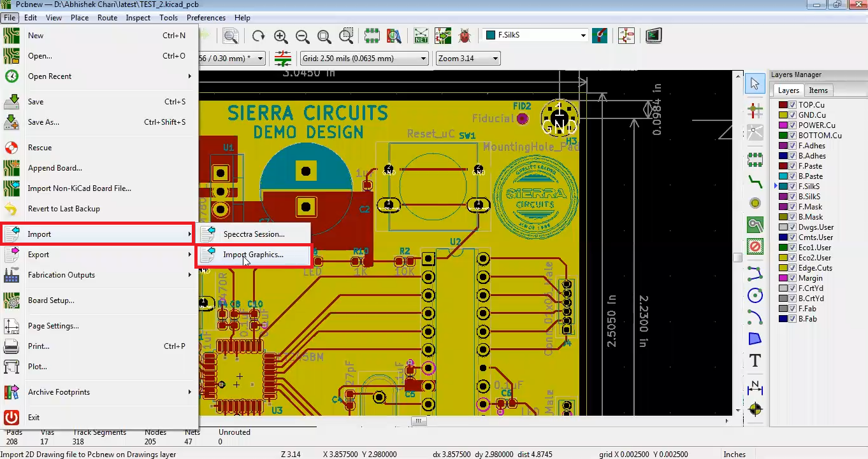The image size is (868, 459).
Task: Toggle the TOP.Cu layer checkbox
Action: 793,105
